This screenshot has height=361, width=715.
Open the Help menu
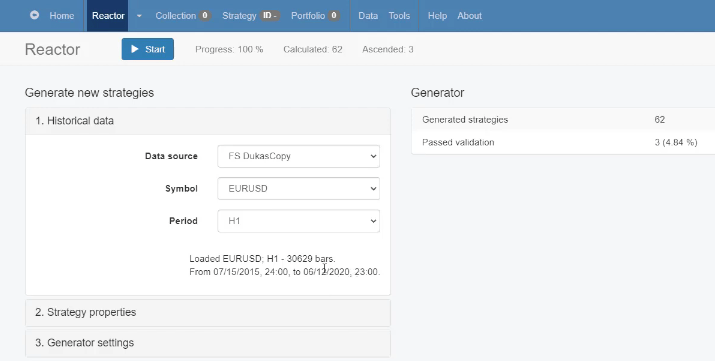(437, 15)
